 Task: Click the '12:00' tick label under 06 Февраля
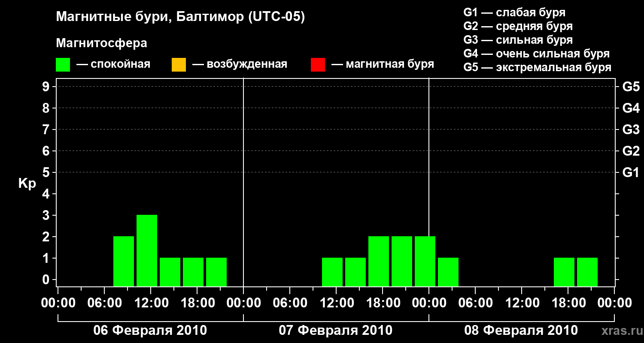151,303
